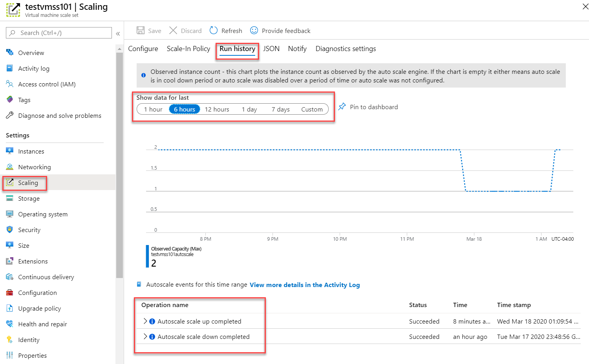
Task: Open the Configure tab
Action: tap(143, 49)
